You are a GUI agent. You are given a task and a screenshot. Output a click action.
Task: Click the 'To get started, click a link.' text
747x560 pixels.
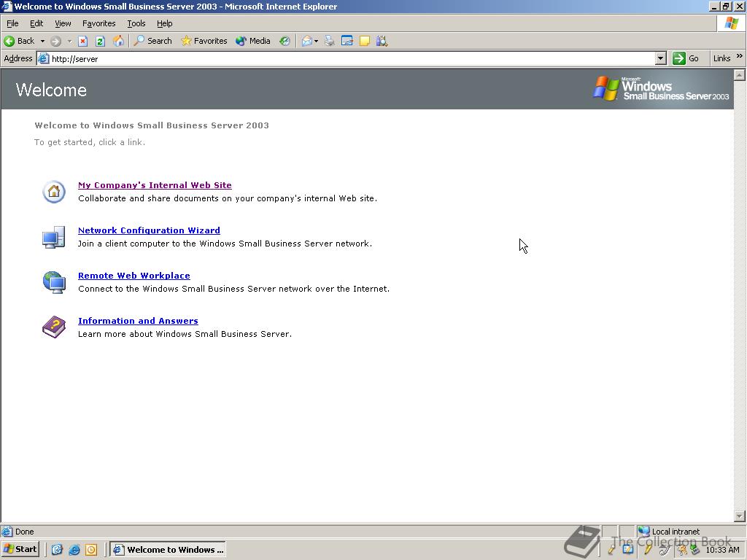pyautogui.click(x=90, y=142)
